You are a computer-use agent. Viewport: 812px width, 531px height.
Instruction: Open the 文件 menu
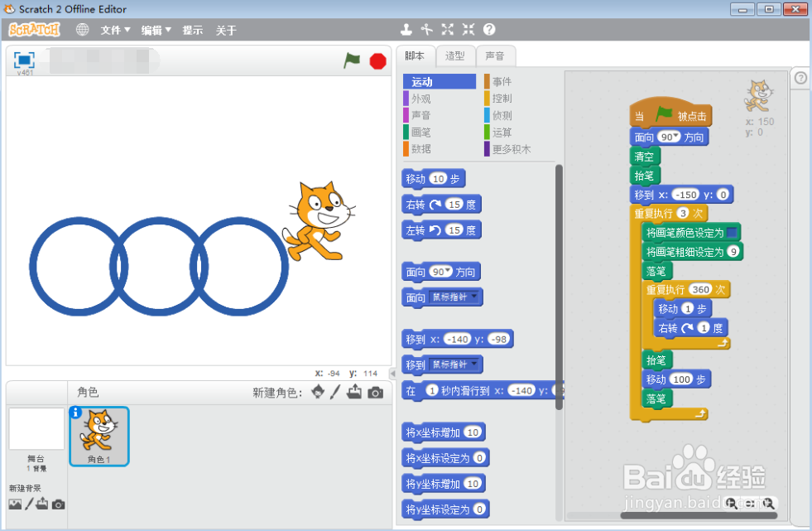(x=115, y=30)
